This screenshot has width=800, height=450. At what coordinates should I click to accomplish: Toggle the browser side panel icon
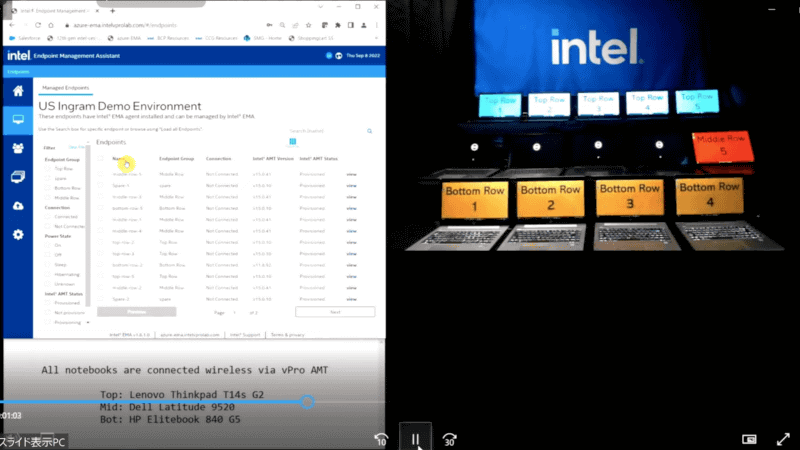(x=351, y=25)
